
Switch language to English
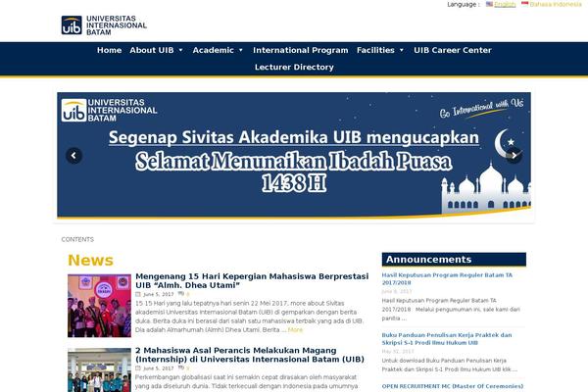[x=505, y=4]
